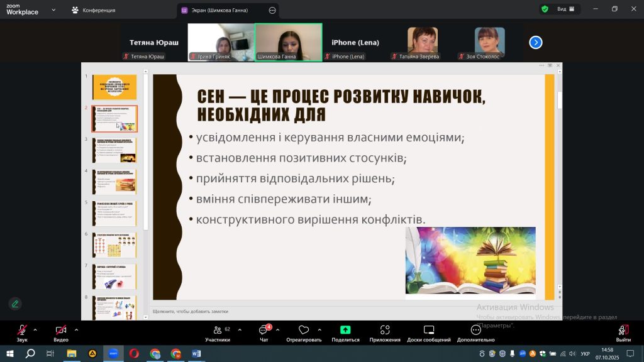
Task: Select Зоя Стоколос participant video thumbnail
Action: click(489, 42)
